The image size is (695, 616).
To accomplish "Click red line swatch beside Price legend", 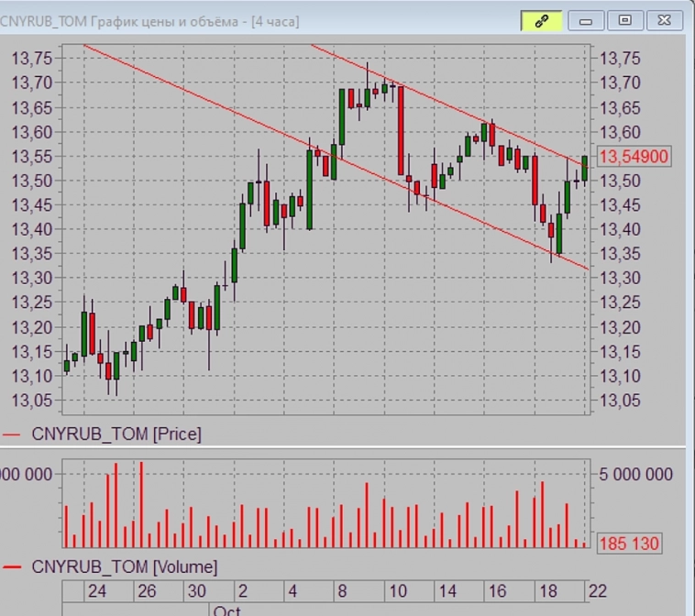I will 12,434.
